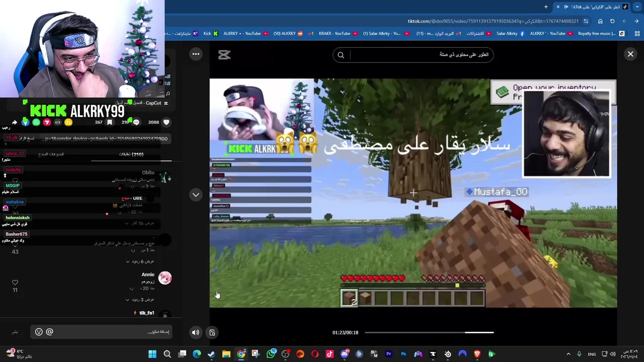Open WhatsApp from the taskbar

(x=271, y=354)
